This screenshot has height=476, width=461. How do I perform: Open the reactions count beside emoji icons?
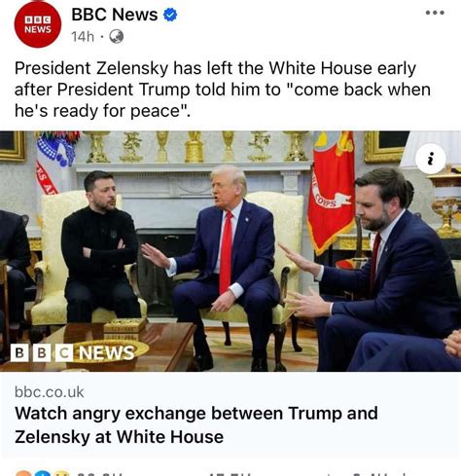pyautogui.click(x=100, y=474)
